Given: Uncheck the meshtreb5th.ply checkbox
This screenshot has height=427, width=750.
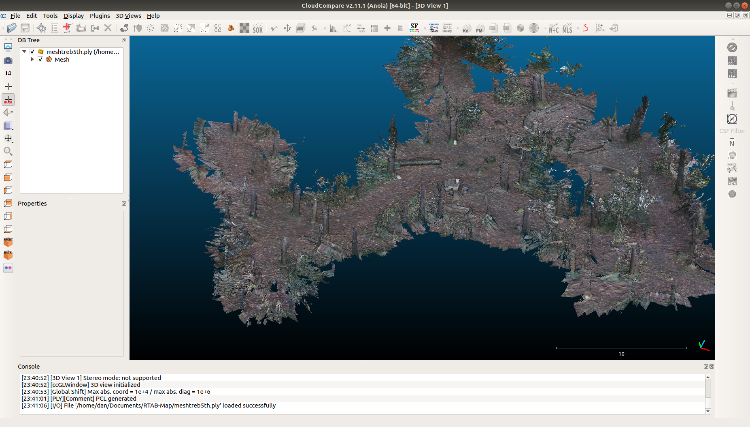Looking at the screenshot, I should [x=32, y=51].
